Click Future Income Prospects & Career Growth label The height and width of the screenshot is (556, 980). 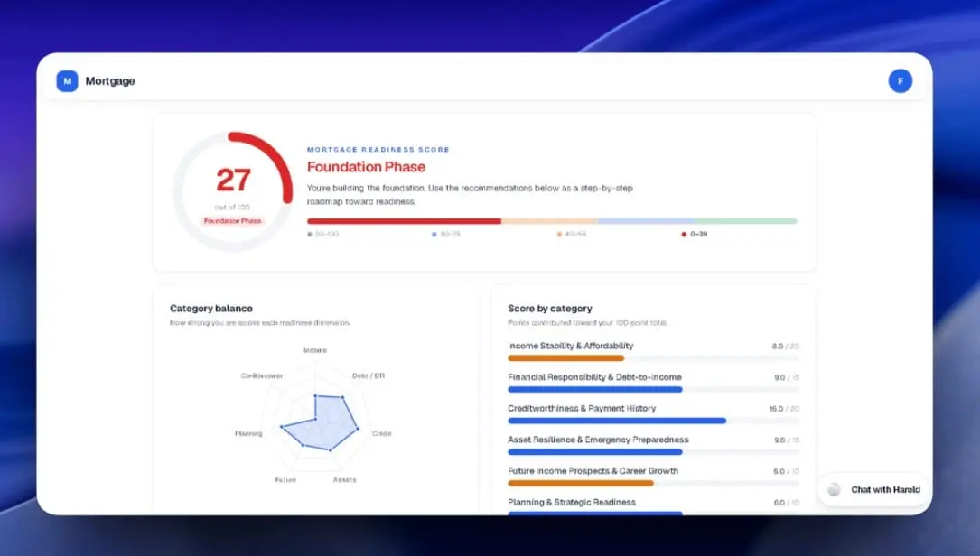tap(593, 471)
